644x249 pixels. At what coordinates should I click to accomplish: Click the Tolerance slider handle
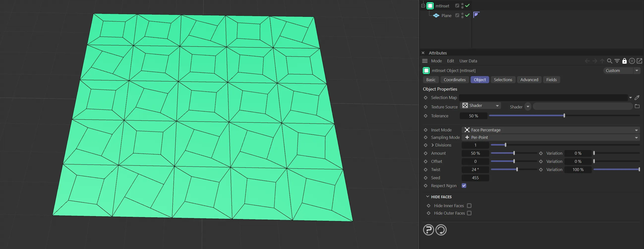point(564,116)
